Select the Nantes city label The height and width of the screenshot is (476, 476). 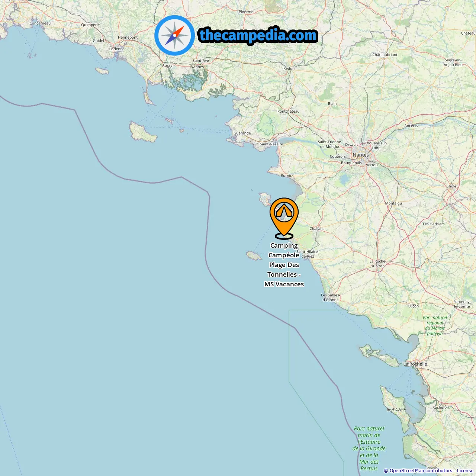point(361,155)
